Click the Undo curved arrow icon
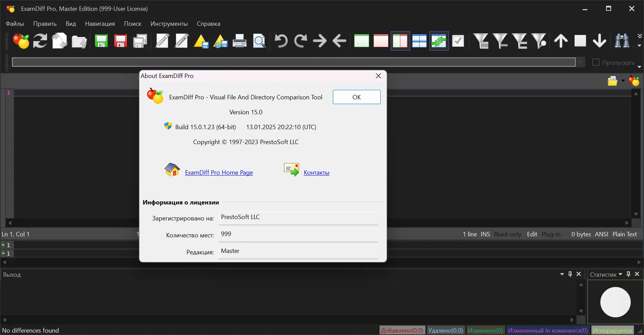Viewport: 644px width, 335px height. click(x=281, y=41)
